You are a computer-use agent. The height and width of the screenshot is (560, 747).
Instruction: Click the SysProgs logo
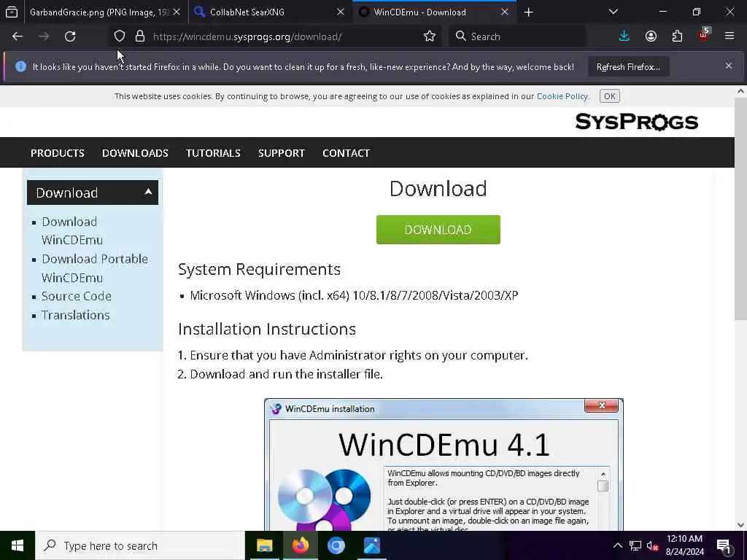click(x=636, y=122)
